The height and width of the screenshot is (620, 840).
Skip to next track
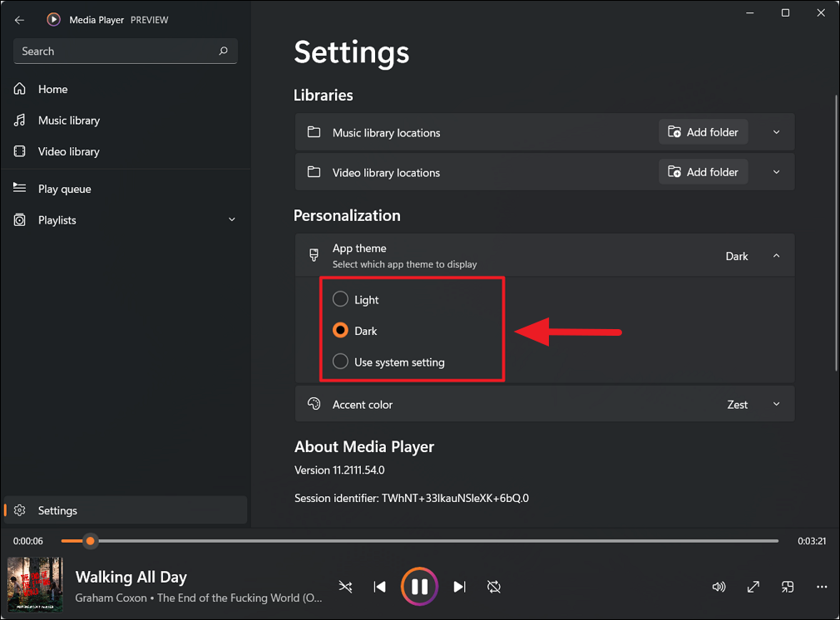pos(460,587)
